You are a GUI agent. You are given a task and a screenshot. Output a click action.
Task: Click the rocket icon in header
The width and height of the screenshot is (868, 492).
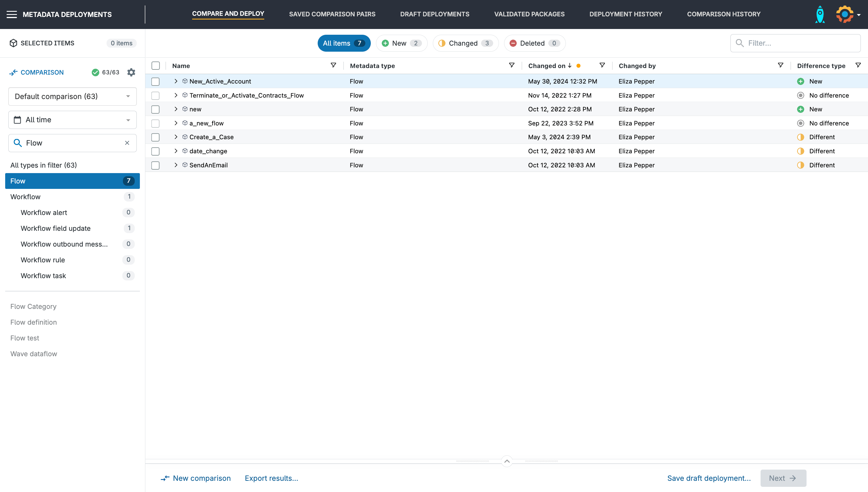(x=820, y=15)
